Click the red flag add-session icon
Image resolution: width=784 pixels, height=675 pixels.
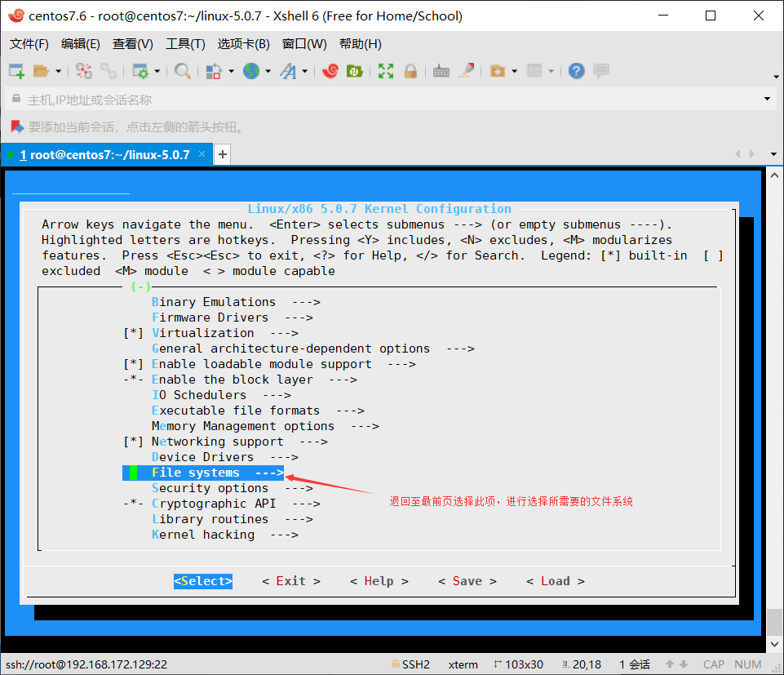point(17,127)
